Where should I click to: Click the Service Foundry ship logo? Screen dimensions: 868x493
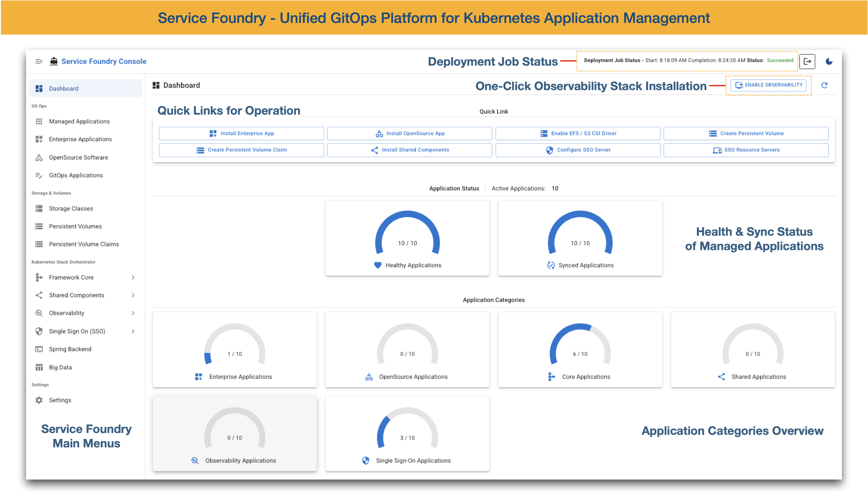click(54, 61)
